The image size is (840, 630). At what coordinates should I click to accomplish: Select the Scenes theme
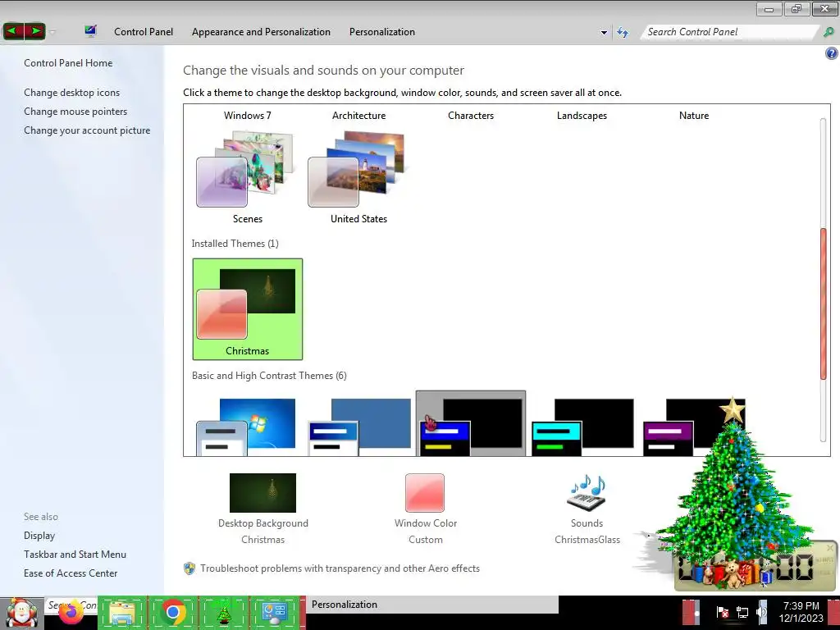pyautogui.click(x=248, y=177)
